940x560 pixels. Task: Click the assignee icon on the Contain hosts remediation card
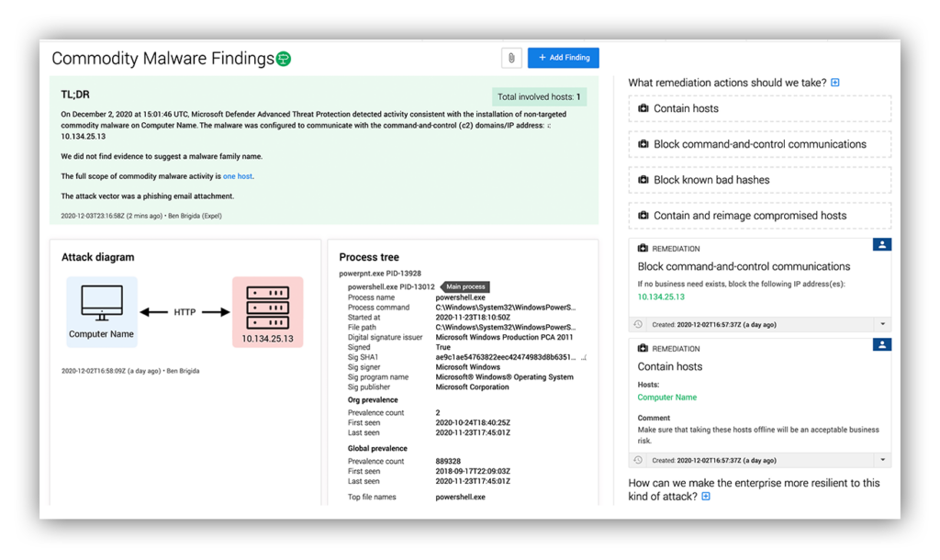click(882, 344)
